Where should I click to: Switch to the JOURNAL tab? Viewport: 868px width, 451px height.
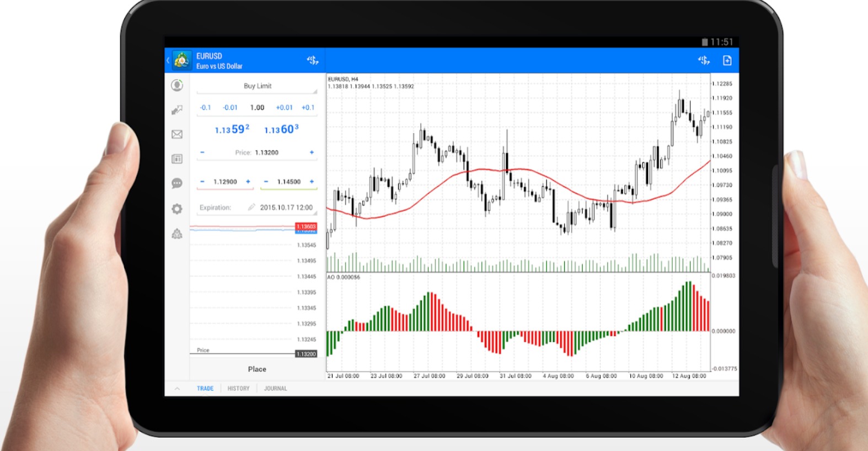click(x=275, y=389)
